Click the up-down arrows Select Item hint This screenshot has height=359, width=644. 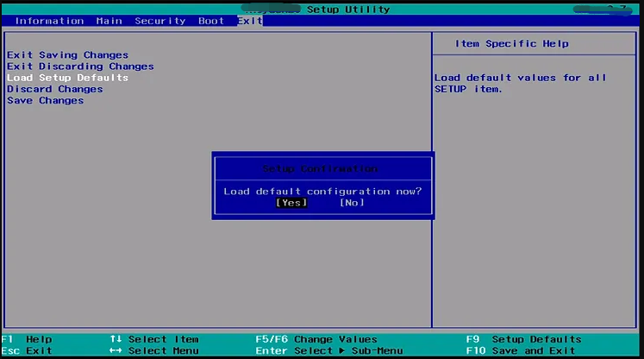coord(154,340)
